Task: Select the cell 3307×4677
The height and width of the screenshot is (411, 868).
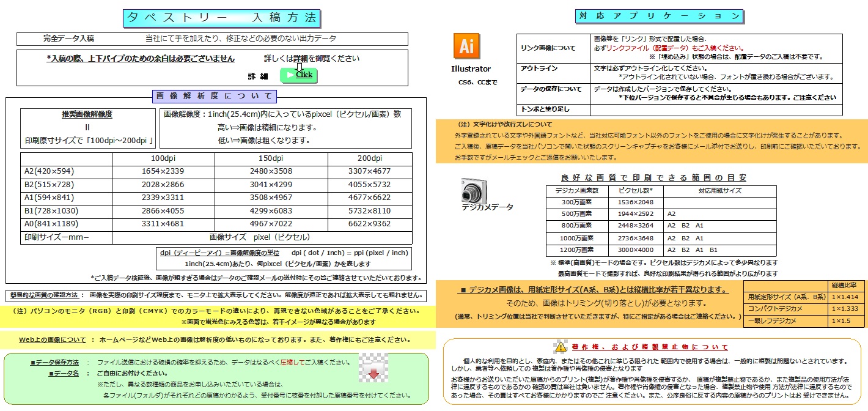Action: pos(369,172)
